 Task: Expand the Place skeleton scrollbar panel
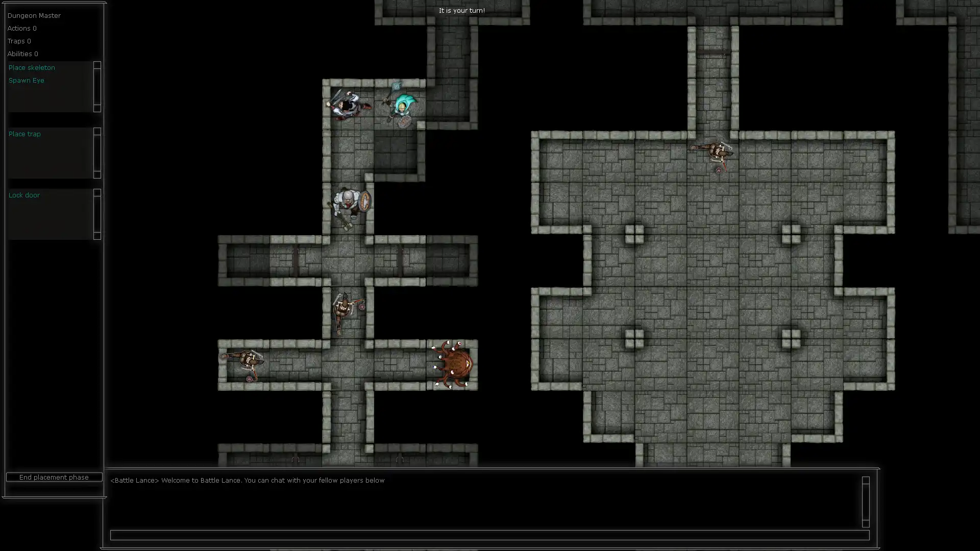(x=97, y=108)
